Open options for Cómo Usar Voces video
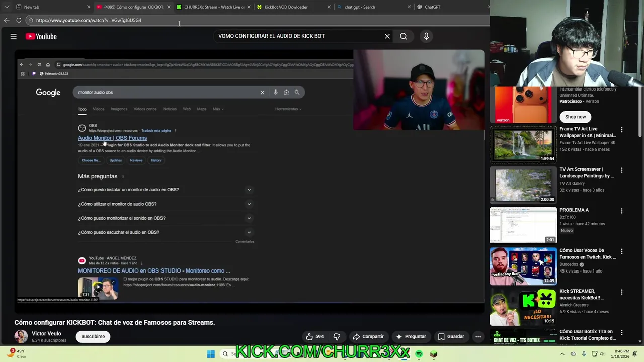The height and width of the screenshot is (362, 644). (622, 251)
